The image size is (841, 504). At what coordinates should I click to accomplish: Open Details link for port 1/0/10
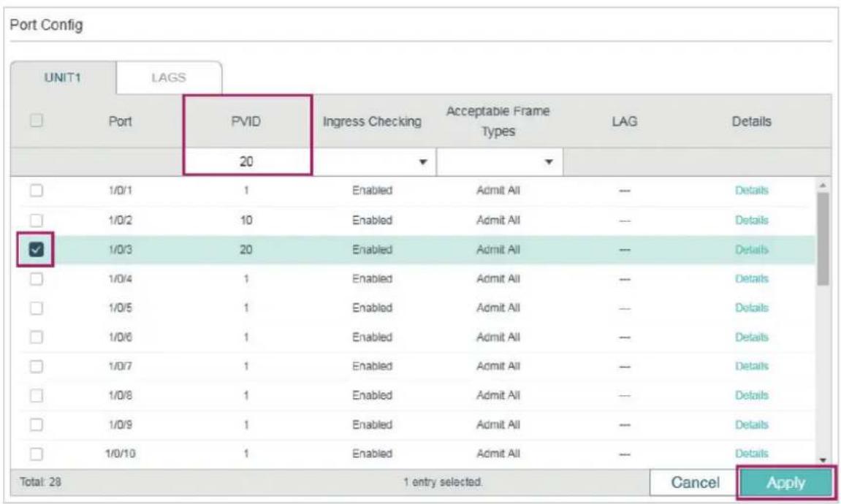tap(751, 454)
